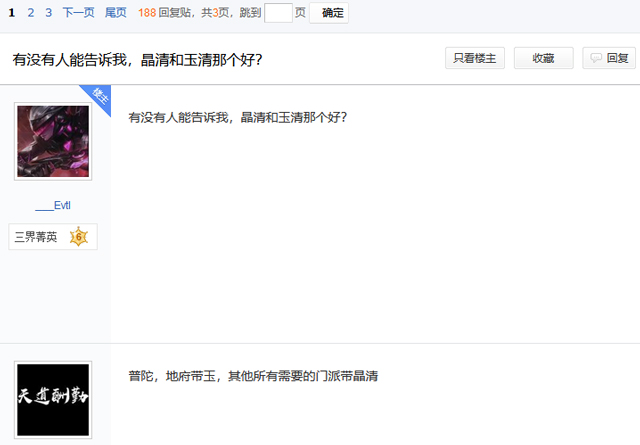
Task: Click the level 6 star badge icon
Action: click(79, 237)
